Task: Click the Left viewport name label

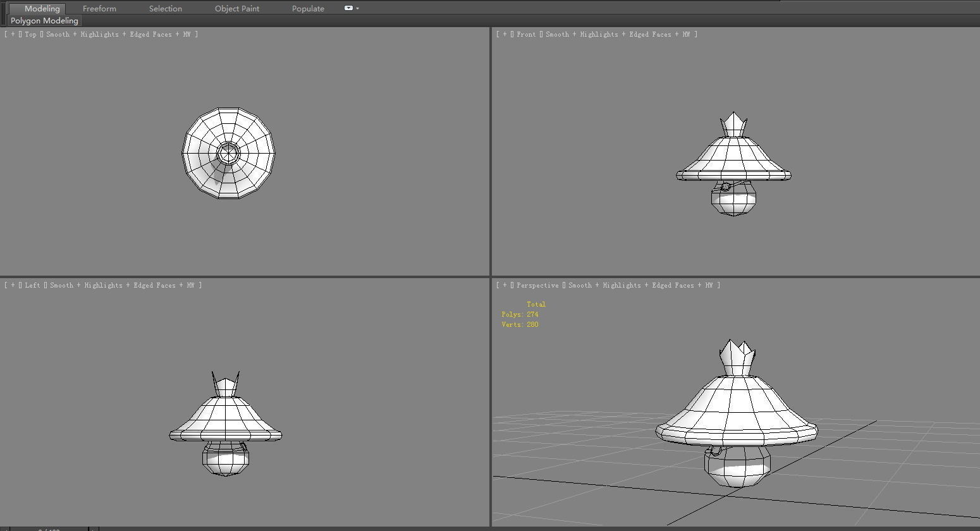Action: tap(32, 285)
